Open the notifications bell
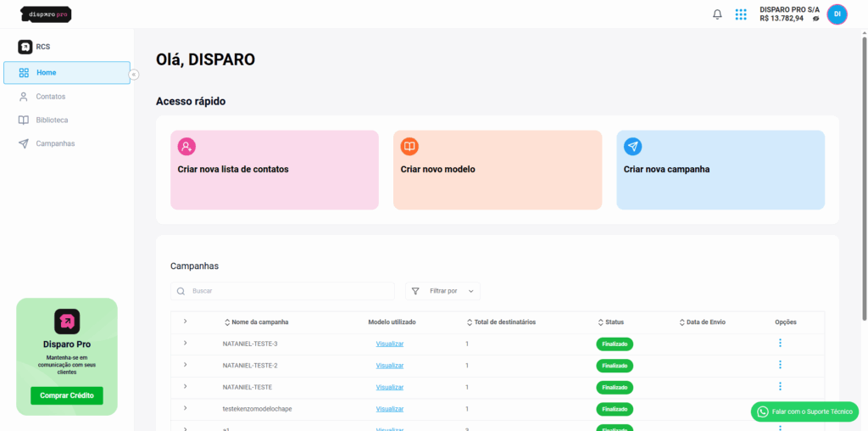 pos(717,14)
